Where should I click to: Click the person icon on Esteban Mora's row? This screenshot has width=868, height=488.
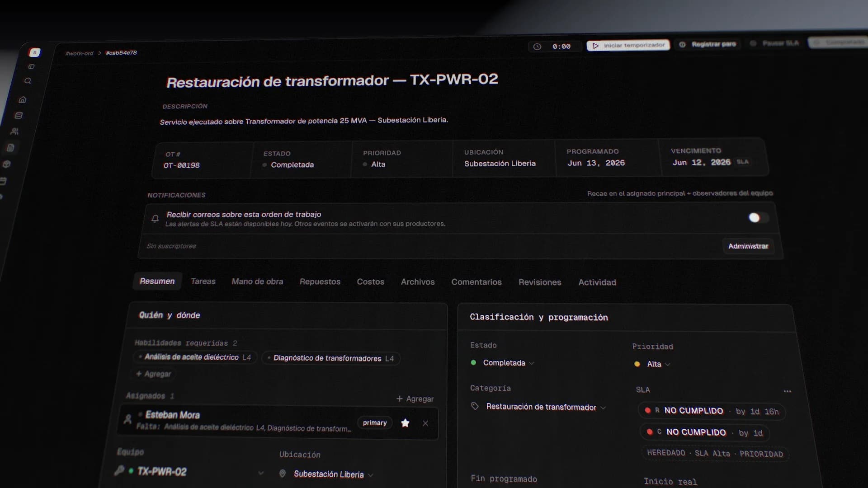click(128, 419)
